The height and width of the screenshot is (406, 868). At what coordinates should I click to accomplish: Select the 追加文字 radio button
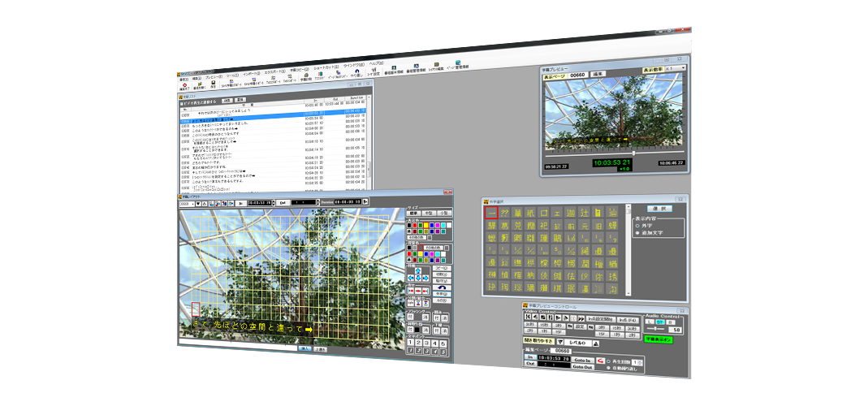(637, 232)
